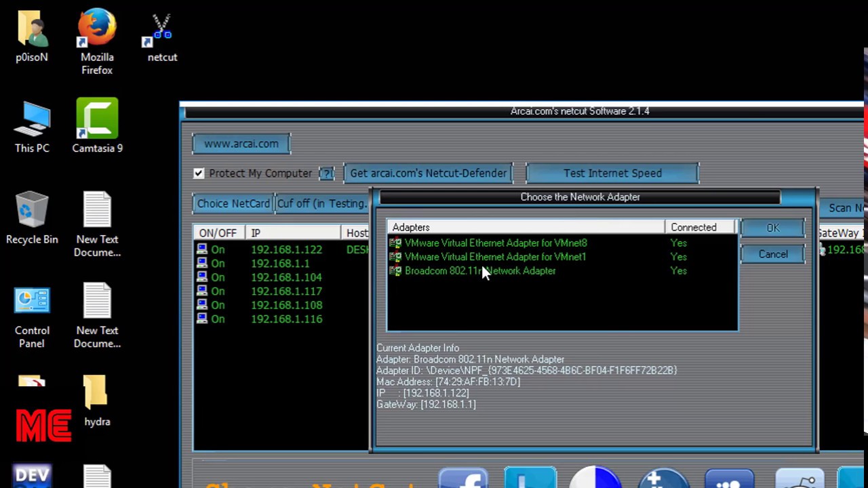Click Cancel in the adapter dialog
Viewport: 868px width, 488px height.
point(773,254)
